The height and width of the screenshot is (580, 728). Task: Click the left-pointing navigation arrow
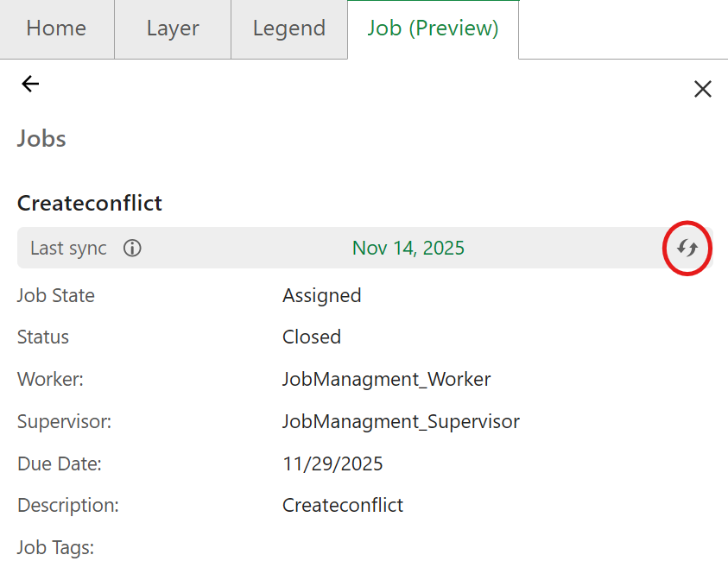point(30,84)
